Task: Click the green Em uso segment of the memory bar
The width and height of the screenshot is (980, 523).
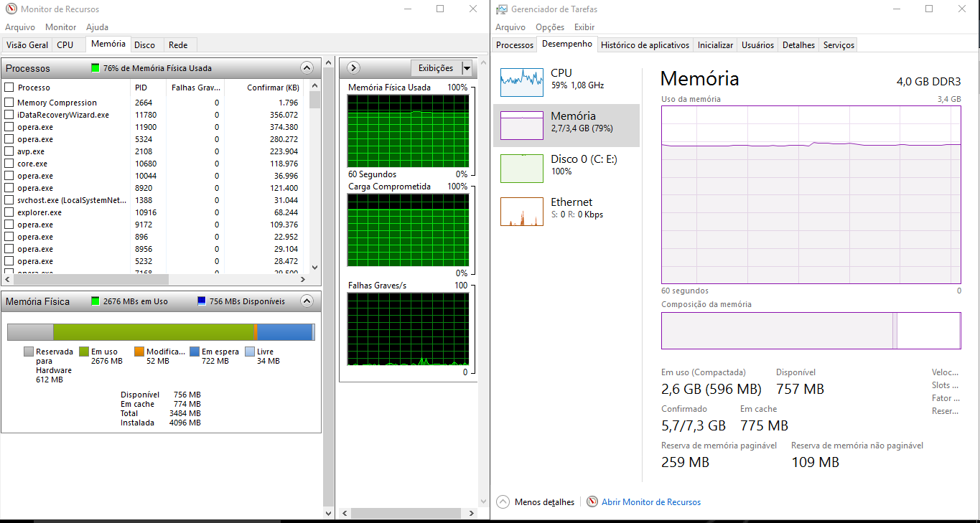Action: tap(154, 332)
